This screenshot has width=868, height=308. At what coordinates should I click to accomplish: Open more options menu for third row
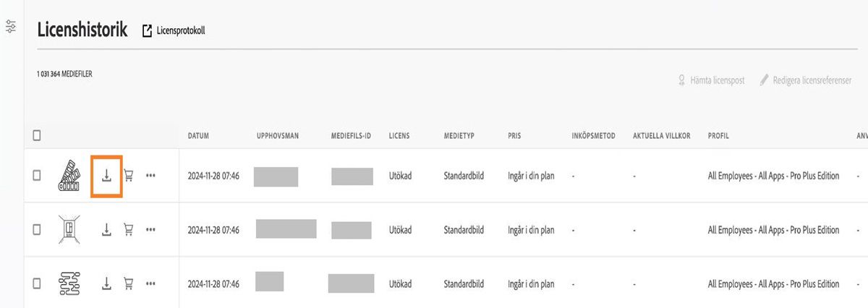pyautogui.click(x=150, y=283)
